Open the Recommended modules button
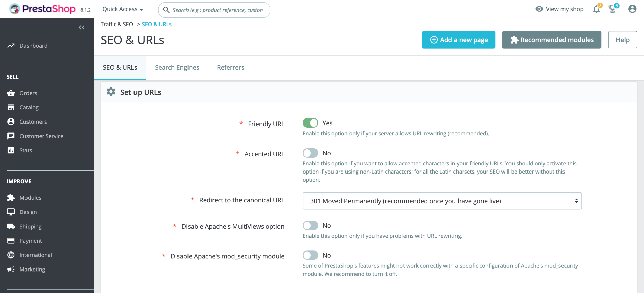The image size is (644, 293). click(551, 40)
